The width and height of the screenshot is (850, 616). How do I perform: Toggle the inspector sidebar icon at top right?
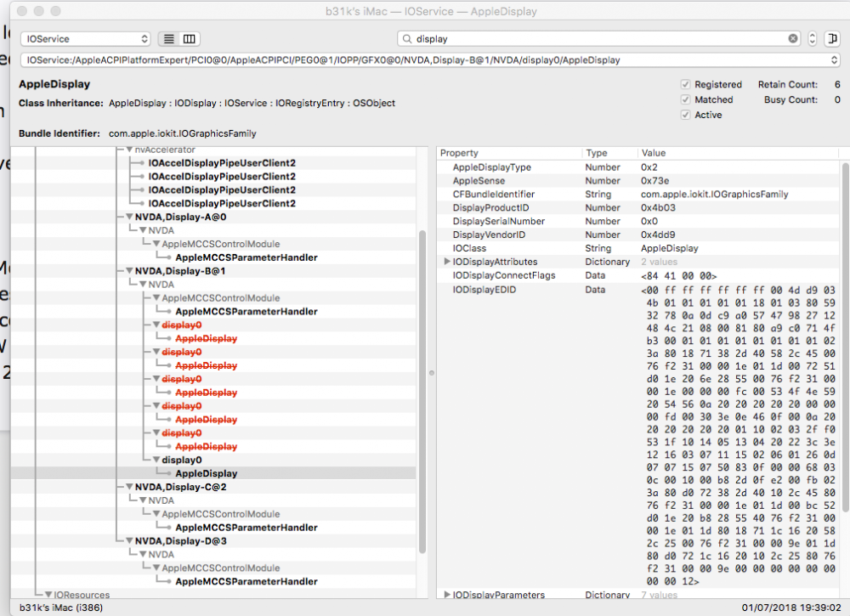point(831,38)
